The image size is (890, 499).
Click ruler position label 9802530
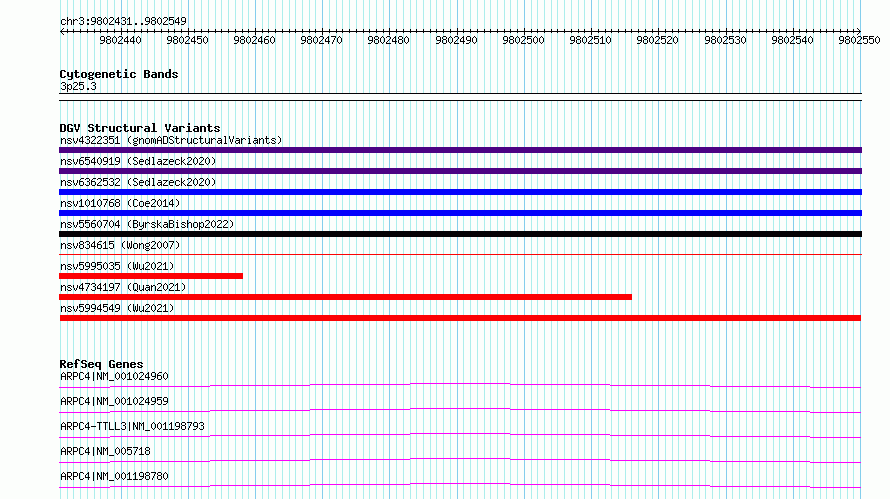click(725, 40)
